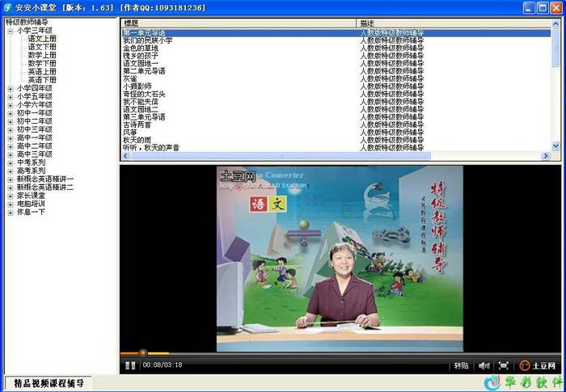The height and width of the screenshot is (392, 566).
Task: Open the 新概念英语精讲一 item
Action: [44, 179]
